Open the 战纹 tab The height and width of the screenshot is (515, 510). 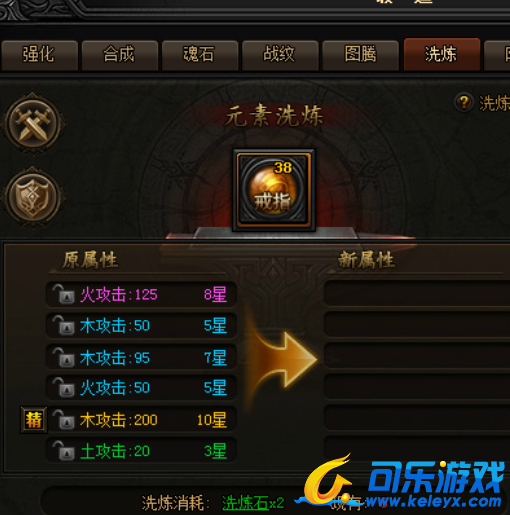tap(280, 55)
